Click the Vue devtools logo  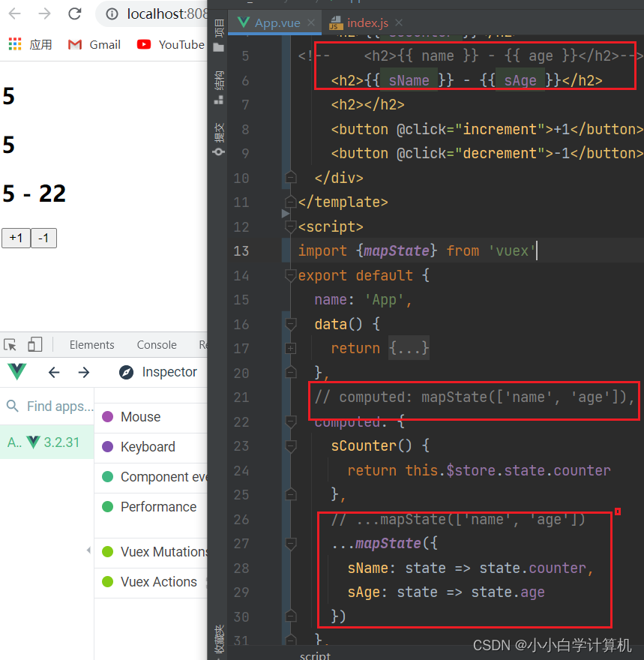[x=16, y=372]
